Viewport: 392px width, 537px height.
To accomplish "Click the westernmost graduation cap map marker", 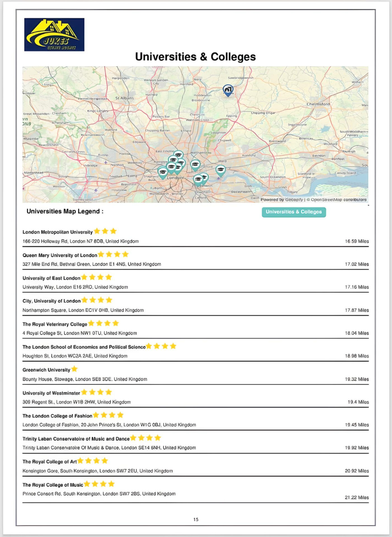I will [163, 173].
